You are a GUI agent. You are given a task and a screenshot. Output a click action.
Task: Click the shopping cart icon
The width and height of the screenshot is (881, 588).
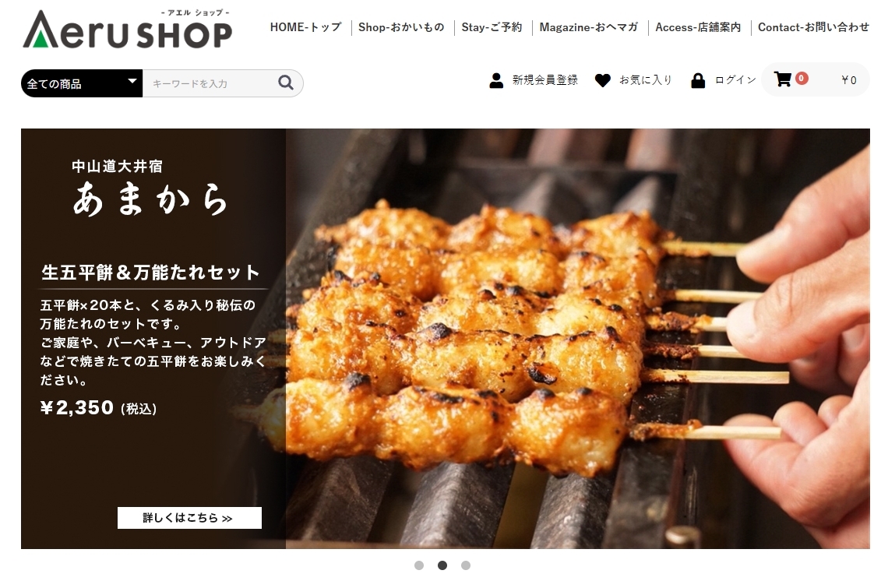[782, 79]
